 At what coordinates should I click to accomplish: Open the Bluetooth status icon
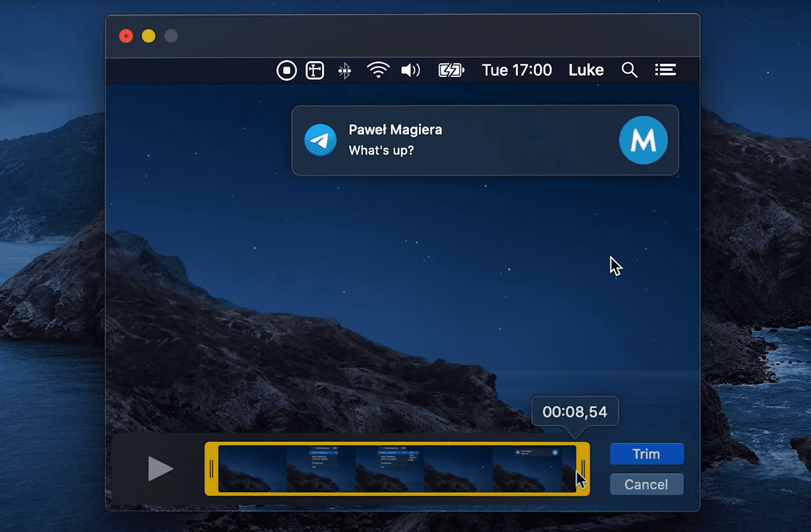(344, 70)
